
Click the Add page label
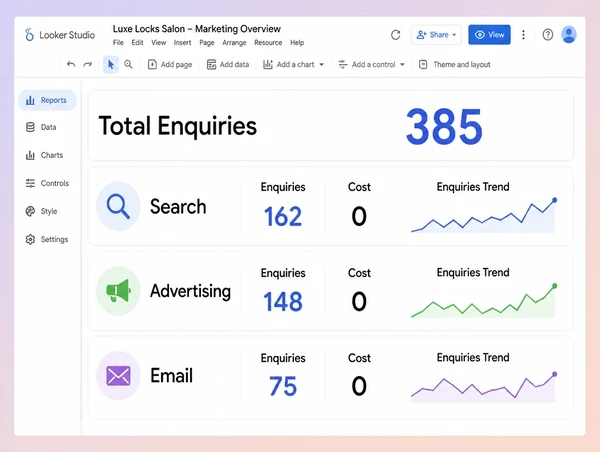(176, 65)
